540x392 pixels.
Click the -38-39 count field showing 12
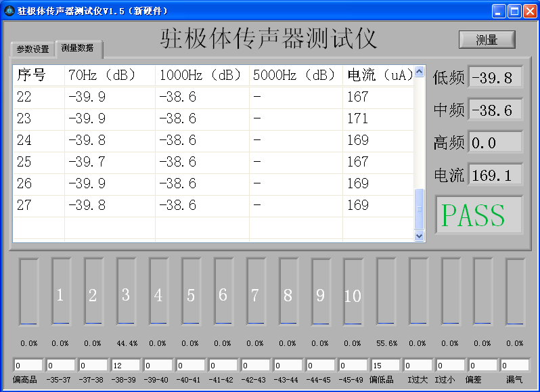coord(125,366)
